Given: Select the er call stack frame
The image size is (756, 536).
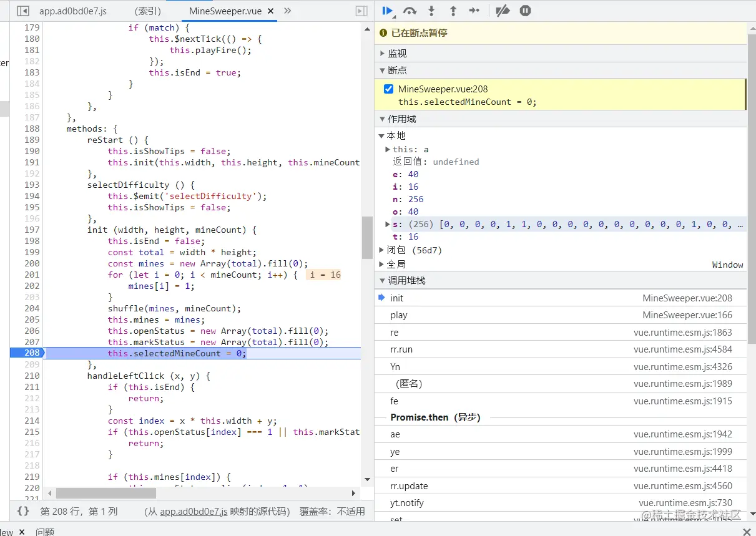Looking at the screenshot, I should (x=561, y=469).
